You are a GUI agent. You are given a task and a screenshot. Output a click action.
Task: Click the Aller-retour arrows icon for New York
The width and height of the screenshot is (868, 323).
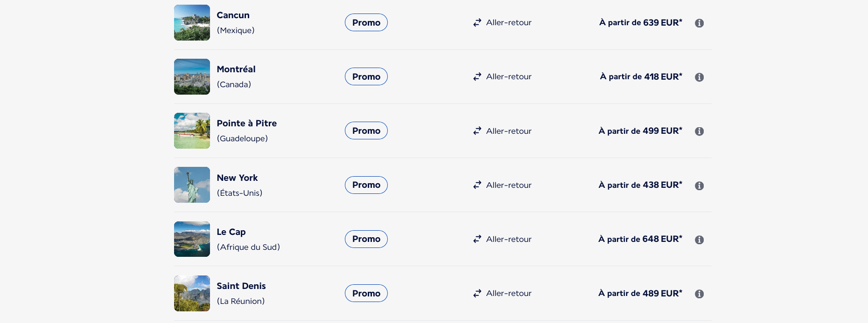477,185
